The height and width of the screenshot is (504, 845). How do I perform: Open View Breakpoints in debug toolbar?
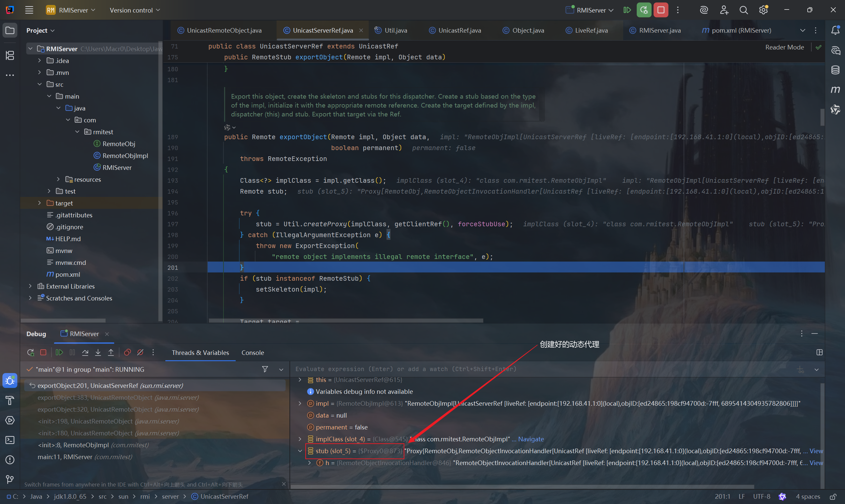(x=127, y=353)
